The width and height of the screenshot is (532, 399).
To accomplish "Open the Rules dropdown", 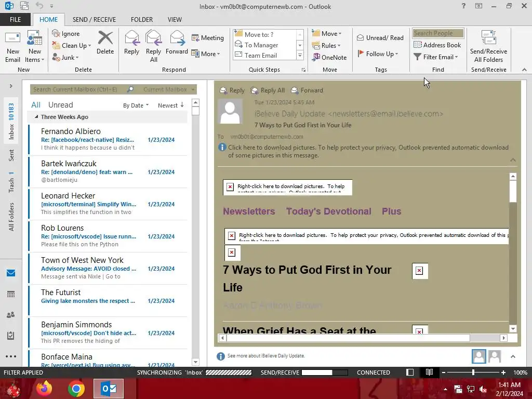I will coord(326,46).
